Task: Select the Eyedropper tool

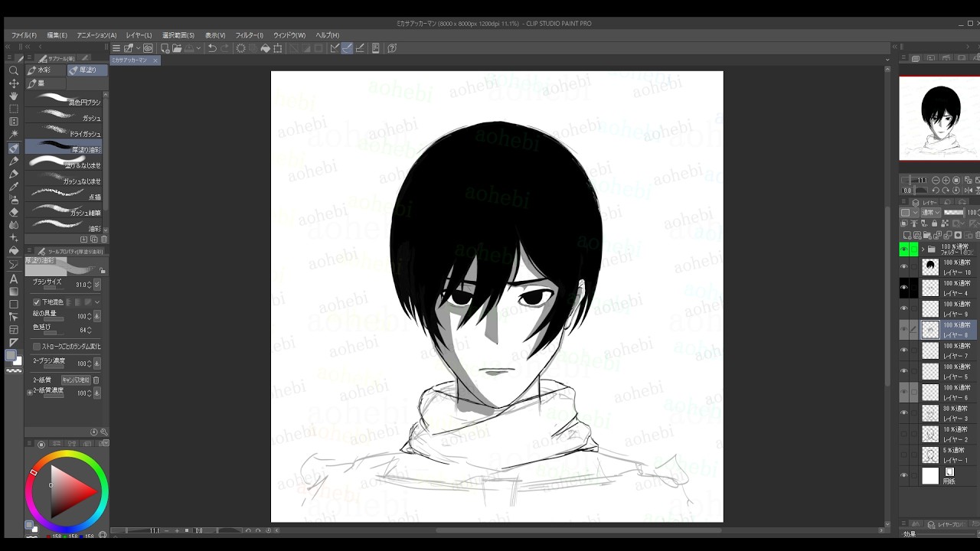Action: [14, 186]
